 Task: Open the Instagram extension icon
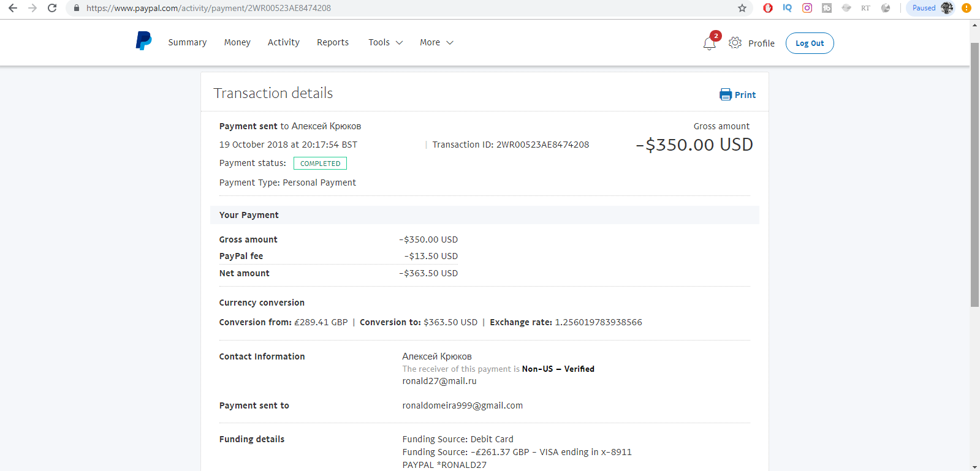pos(807,8)
